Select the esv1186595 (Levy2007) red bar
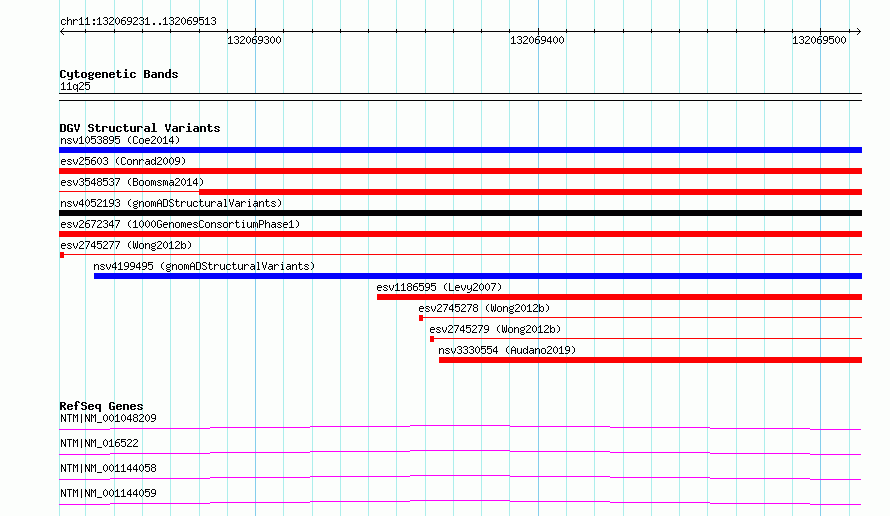Viewport: 890px width, 516px height. (x=619, y=297)
